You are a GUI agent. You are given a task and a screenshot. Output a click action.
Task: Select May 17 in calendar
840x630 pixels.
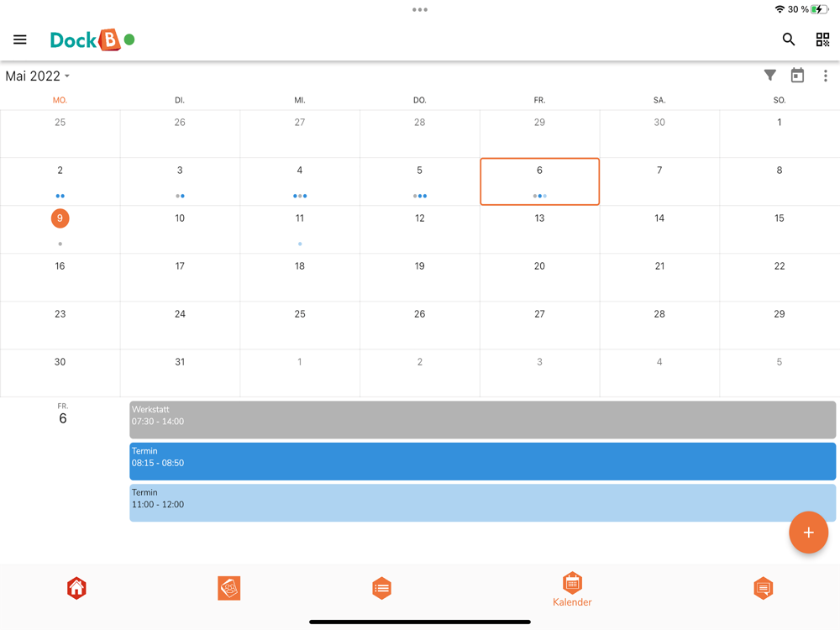(180, 277)
